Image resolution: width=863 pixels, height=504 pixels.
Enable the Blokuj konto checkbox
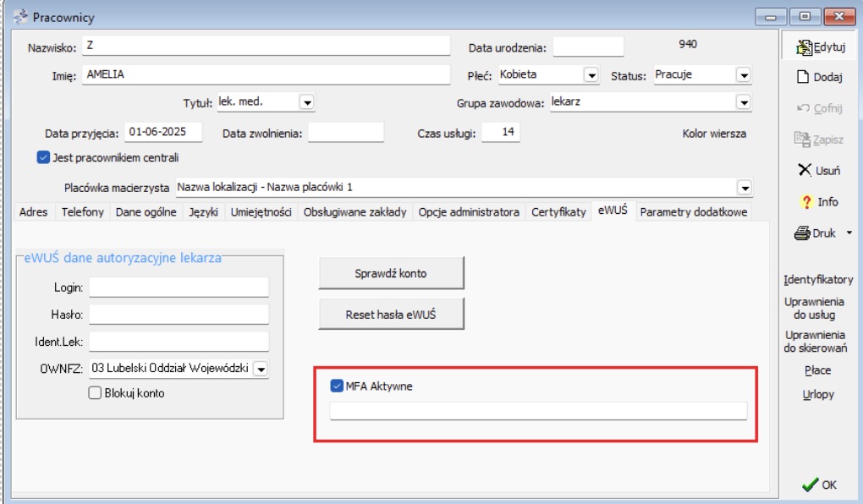(95, 393)
